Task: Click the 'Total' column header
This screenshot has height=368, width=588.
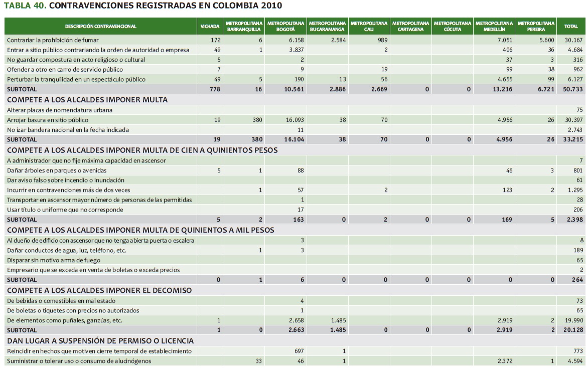Action: click(571, 26)
